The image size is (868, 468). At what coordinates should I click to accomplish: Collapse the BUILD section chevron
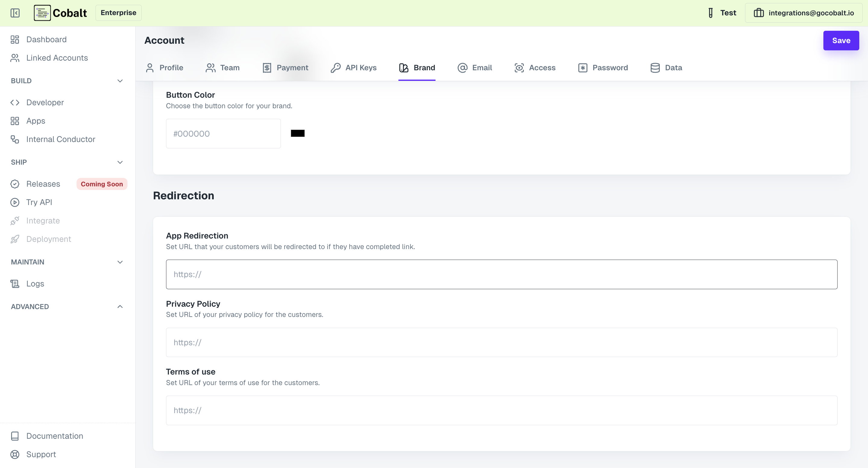click(x=120, y=81)
